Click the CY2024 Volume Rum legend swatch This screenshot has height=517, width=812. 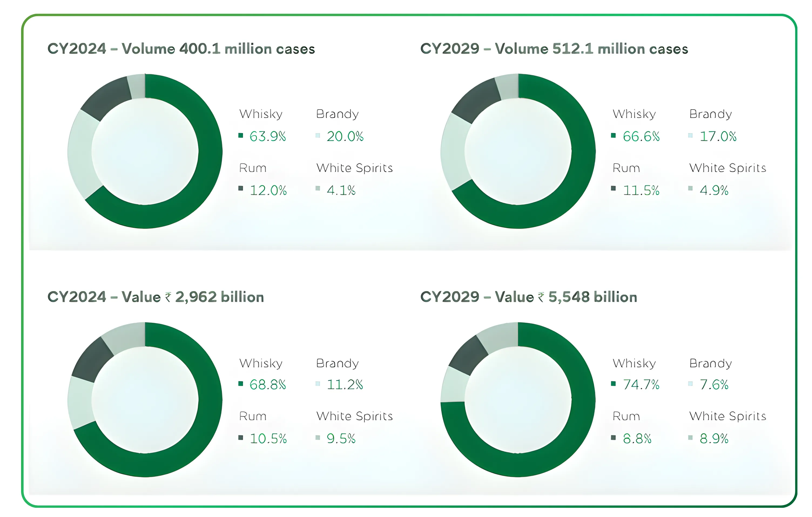pos(240,188)
